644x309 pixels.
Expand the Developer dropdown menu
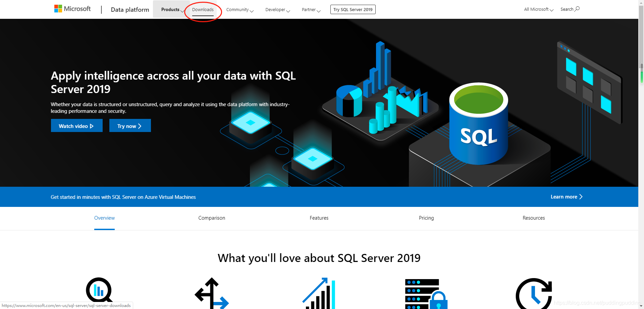coord(278,9)
